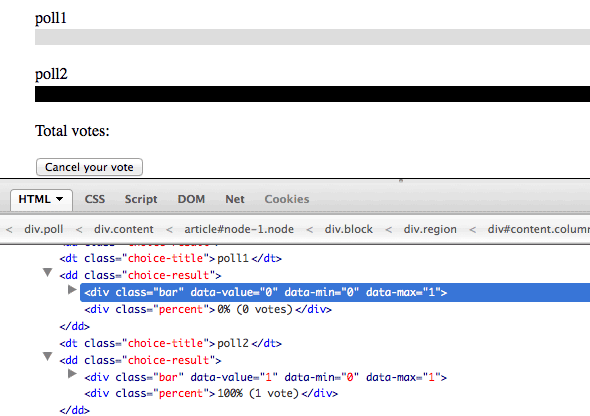
Task: Open the DOM tab
Action: click(191, 199)
